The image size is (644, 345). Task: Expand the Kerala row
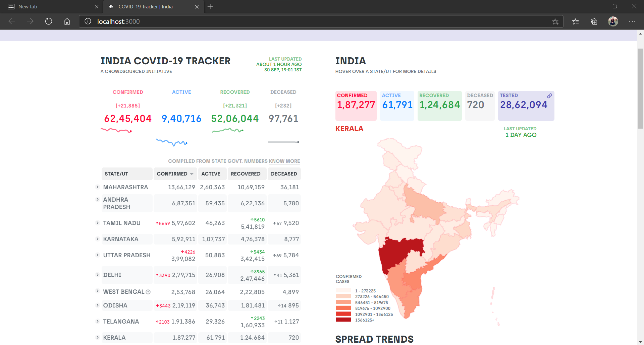point(98,337)
